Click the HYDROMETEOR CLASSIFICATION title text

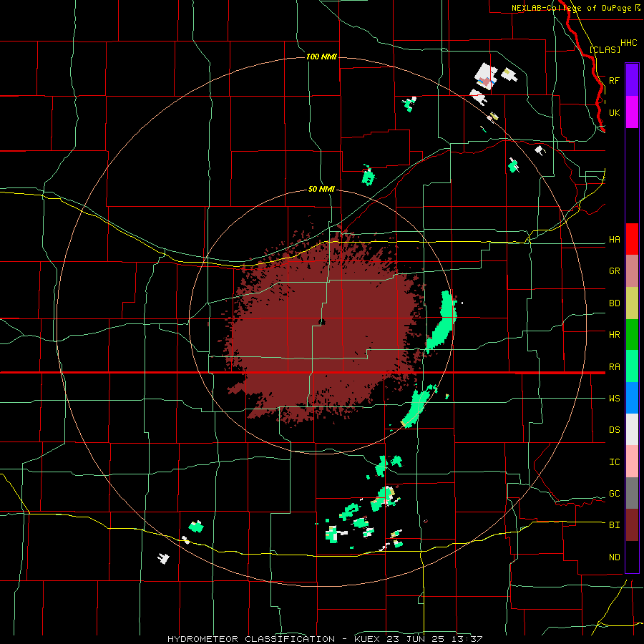point(251,639)
